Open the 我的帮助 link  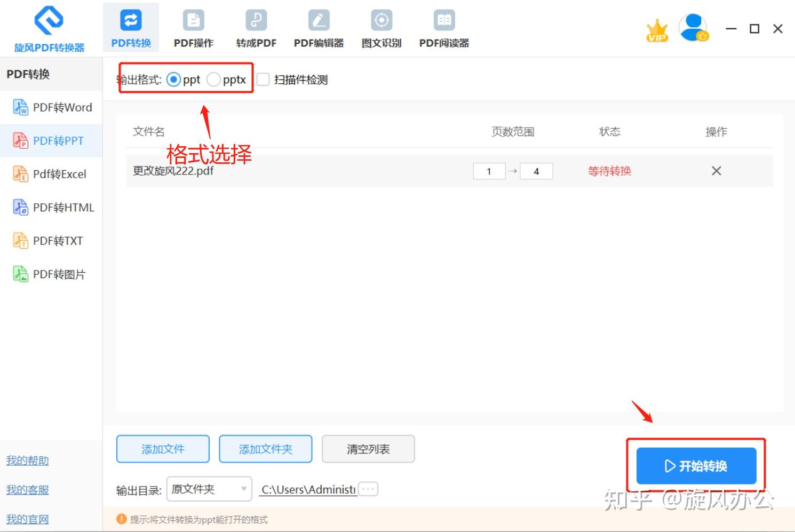point(27,460)
